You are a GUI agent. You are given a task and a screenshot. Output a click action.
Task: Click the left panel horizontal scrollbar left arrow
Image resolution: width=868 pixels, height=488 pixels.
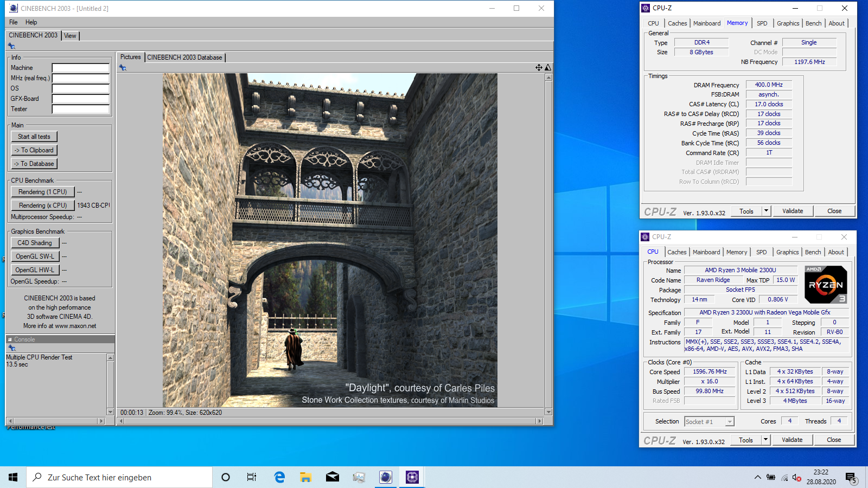coord(10,421)
